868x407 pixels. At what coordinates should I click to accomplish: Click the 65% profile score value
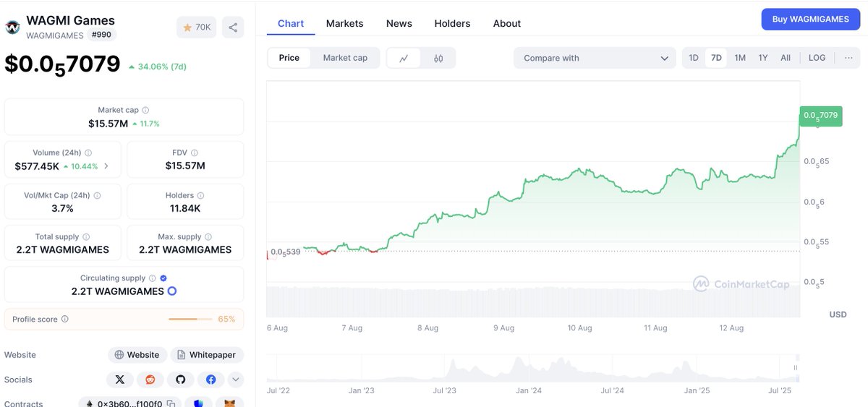click(x=226, y=319)
